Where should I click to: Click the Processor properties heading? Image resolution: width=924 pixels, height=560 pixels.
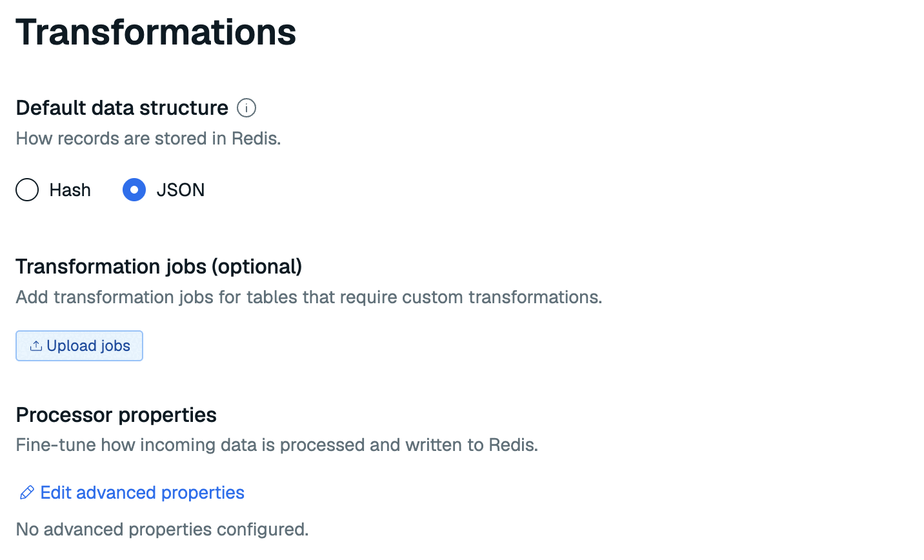click(116, 415)
